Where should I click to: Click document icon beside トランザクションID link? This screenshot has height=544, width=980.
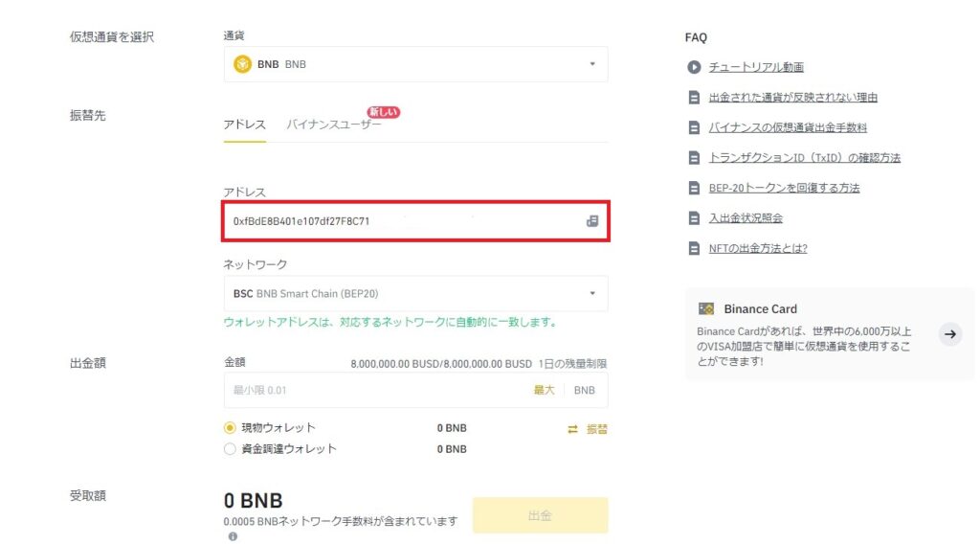(694, 158)
